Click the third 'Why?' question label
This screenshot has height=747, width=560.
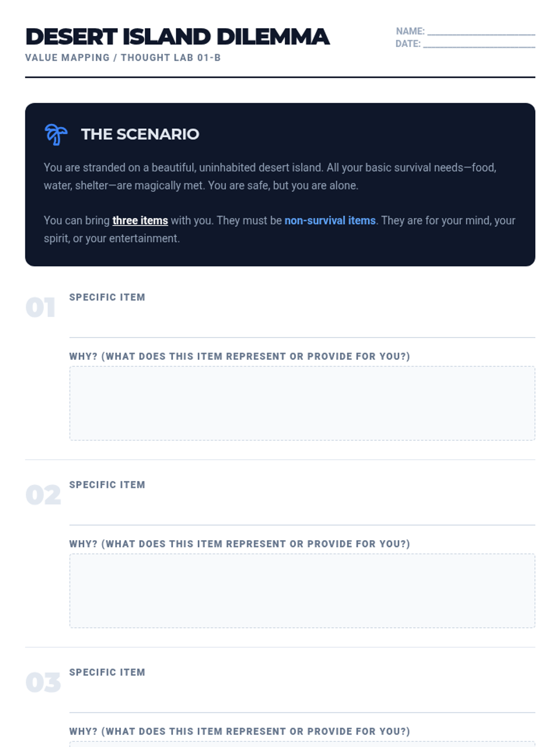pyautogui.click(x=239, y=732)
